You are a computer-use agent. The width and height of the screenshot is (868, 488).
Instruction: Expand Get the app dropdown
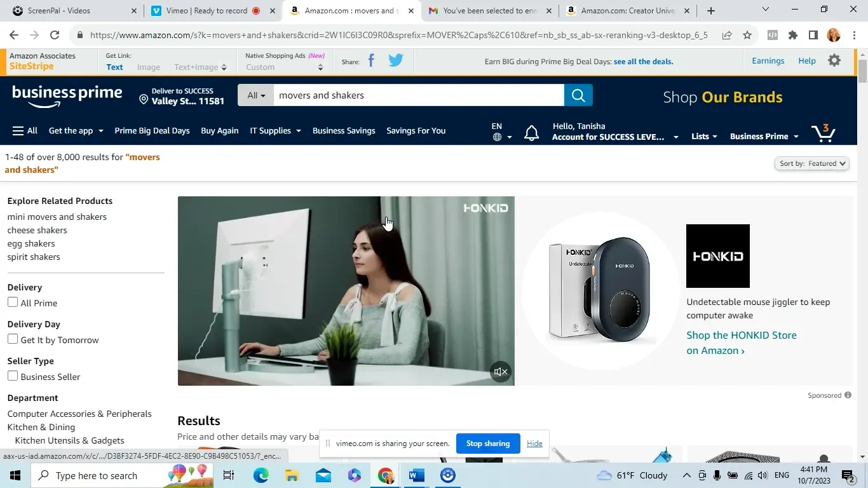tap(76, 131)
